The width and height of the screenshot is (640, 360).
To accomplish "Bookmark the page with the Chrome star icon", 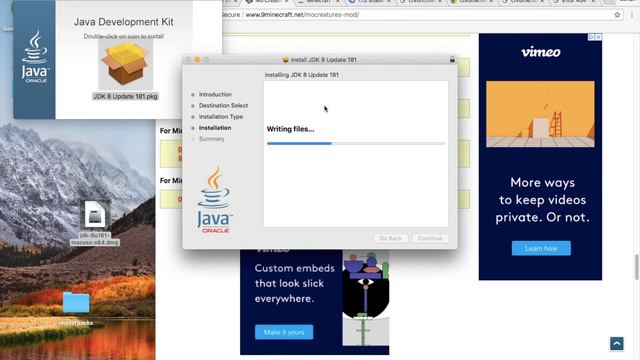I will 617,15.
